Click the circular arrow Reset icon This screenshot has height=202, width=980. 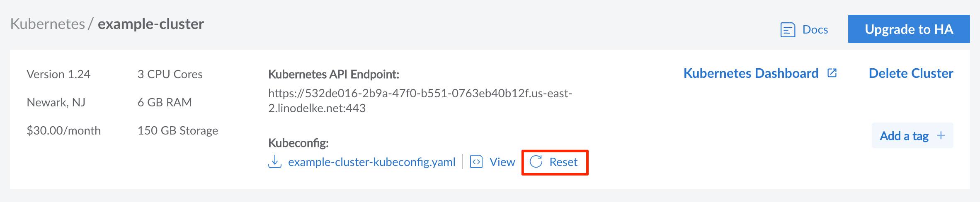point(536,162)
